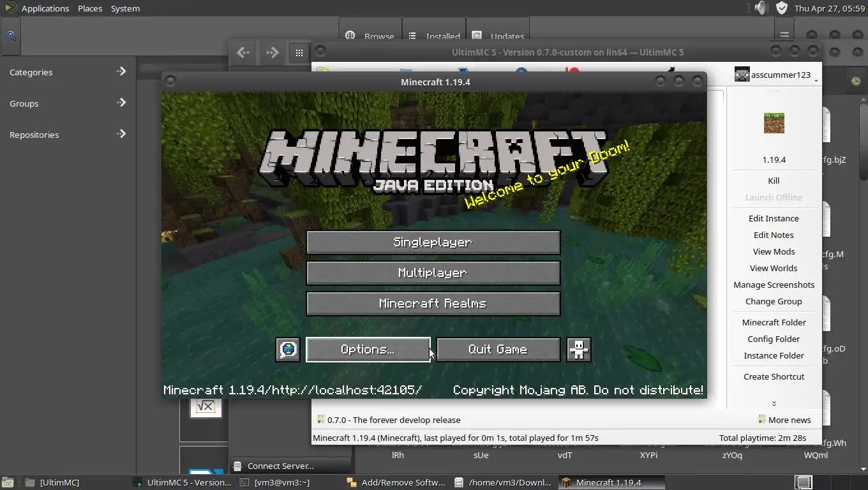
Task: Open the Applications menu
Action: [45, 8]
